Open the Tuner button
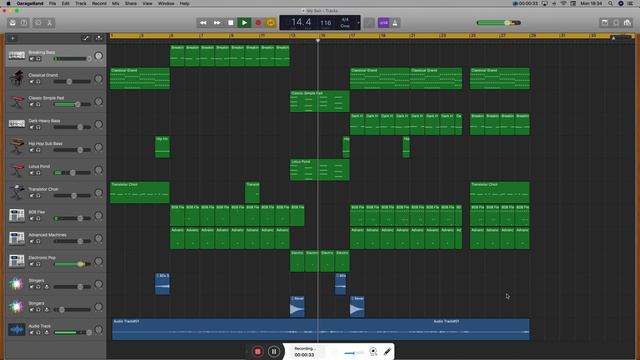The image size is (640, 360). coord(369,23)
